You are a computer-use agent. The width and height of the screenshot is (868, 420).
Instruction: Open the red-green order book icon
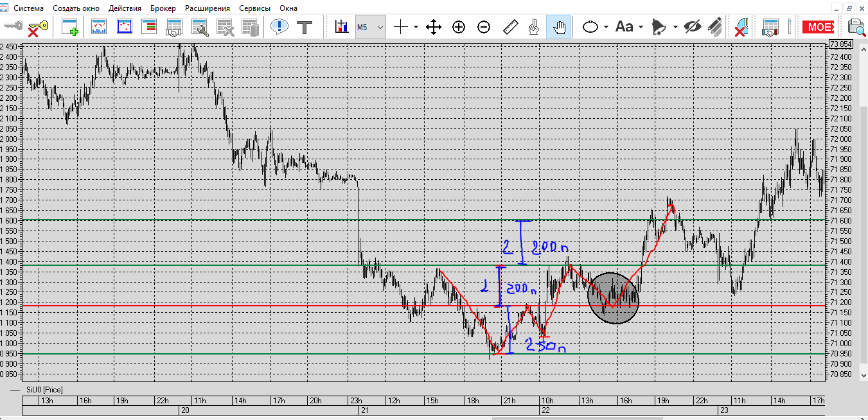tap(149, 27)
